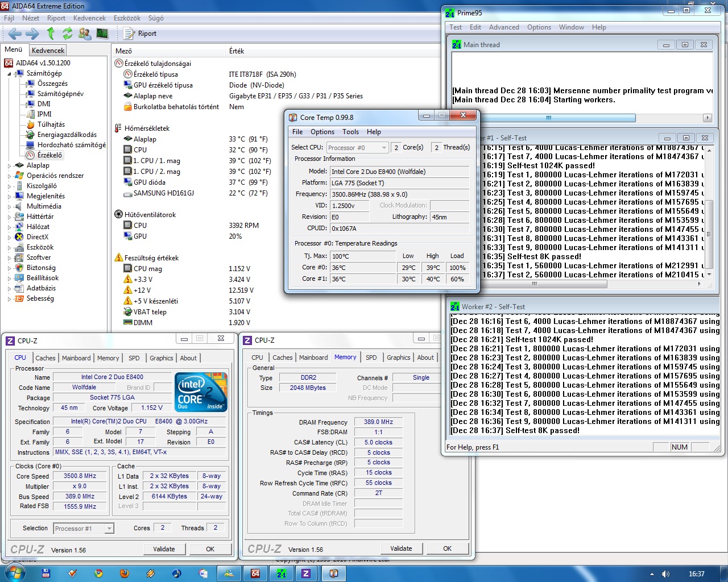The height and width of the screenshot is (582, 728).
Task: Launch Chrome from the taskbar
Action: pyautogui.click(x=99, y=573)
